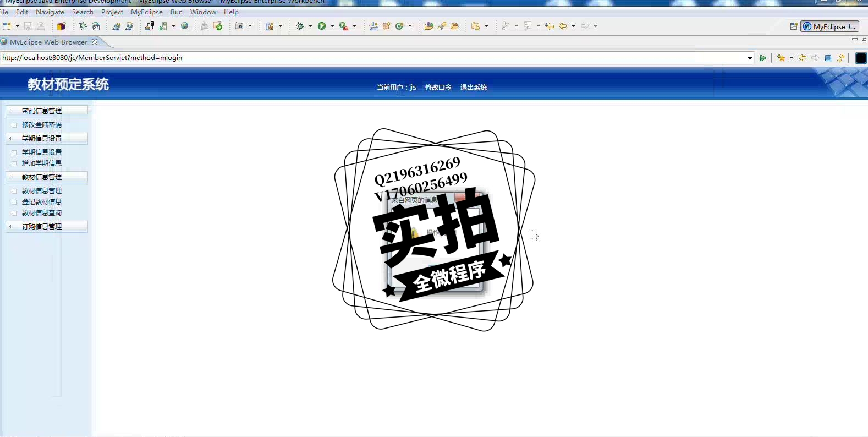Click the last edit location icon
This screenshot has width=868, height=437.
(550, 26)
